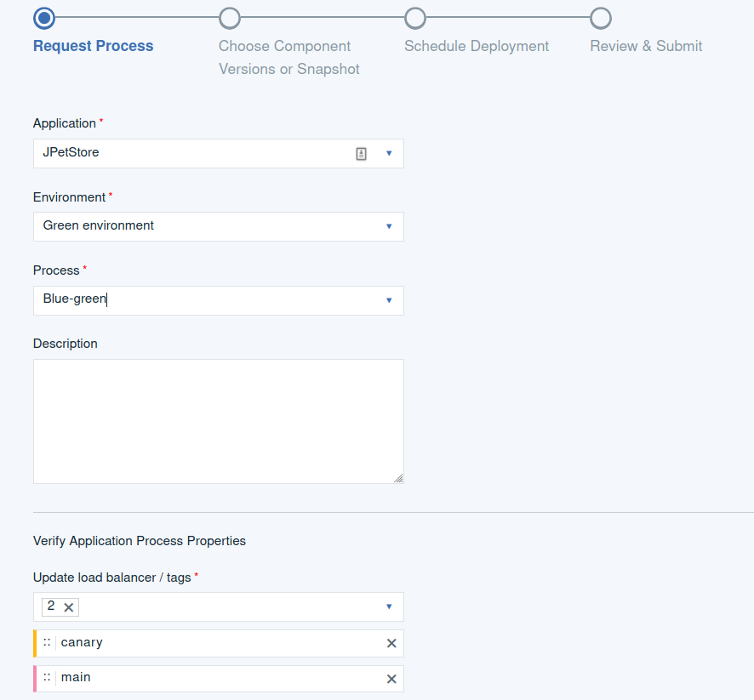
Task: Select the Review & Submit step circle
Action: coord(601,17)
